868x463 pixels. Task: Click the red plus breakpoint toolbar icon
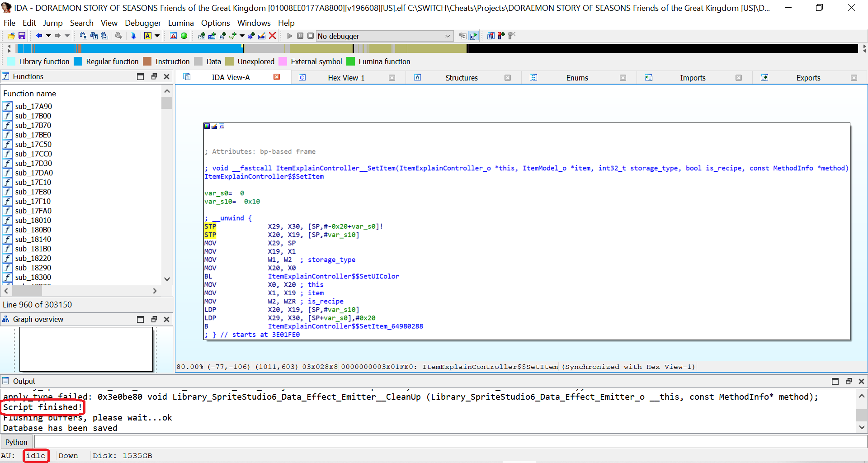(x=501, y=36)
